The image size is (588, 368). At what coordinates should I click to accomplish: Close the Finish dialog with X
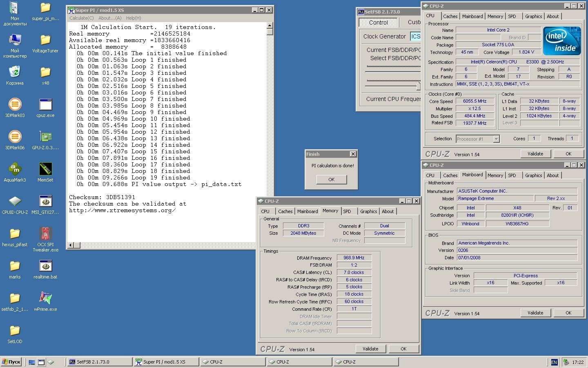[353, 154]
